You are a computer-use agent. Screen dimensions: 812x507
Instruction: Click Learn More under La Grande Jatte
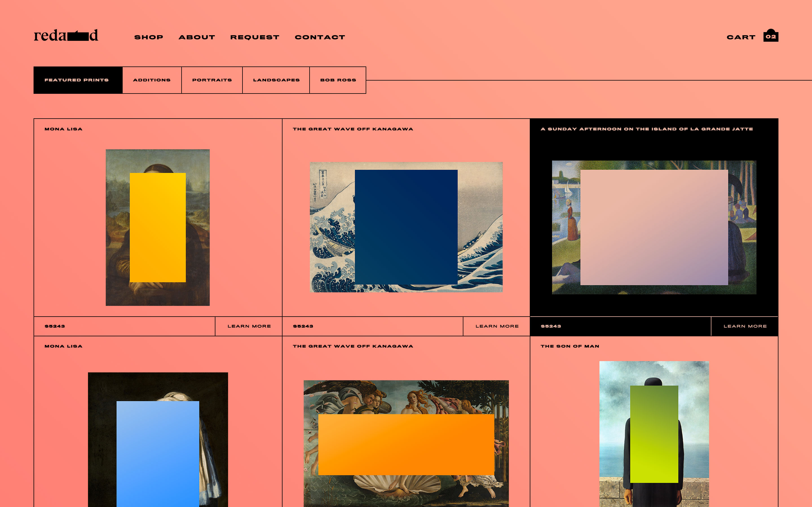pyautogui.click(x=745, y=326)
